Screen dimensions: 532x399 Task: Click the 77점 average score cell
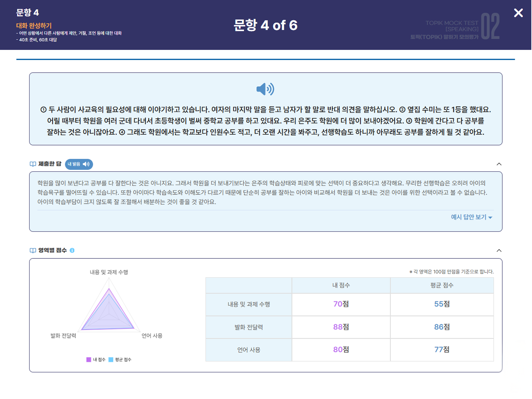(x=442, y=350)
